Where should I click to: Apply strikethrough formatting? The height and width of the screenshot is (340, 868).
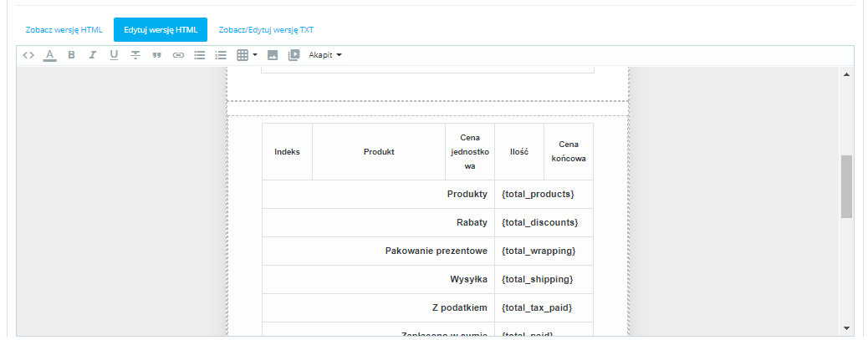click(135, 55)
